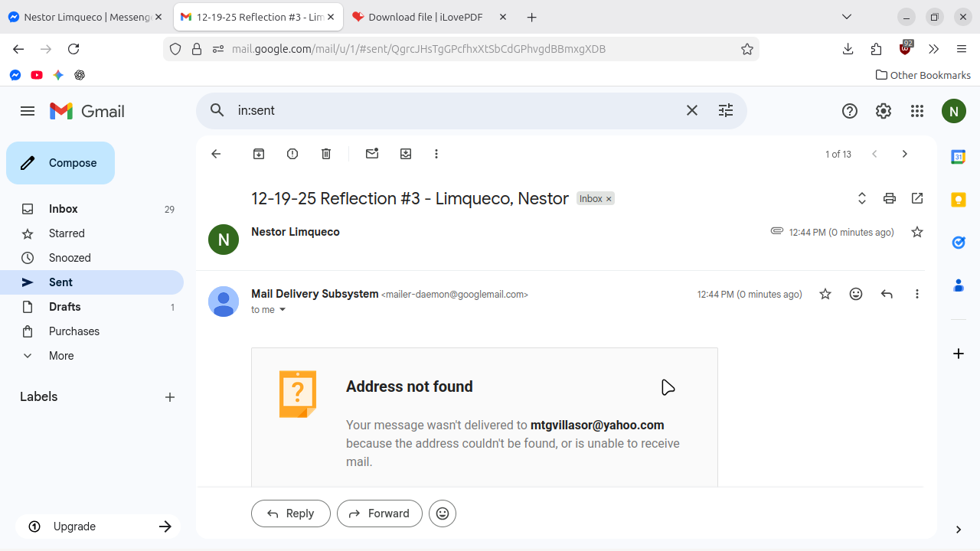980x551 pixels.
Task: Switch to Download file iLovePDF tab
Action: click(x=429, y=17)
